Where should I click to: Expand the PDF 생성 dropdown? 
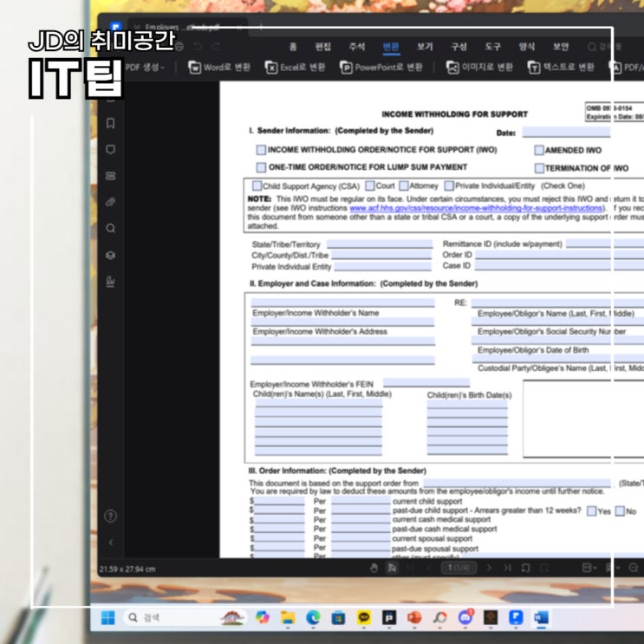(x=145, y=67)
